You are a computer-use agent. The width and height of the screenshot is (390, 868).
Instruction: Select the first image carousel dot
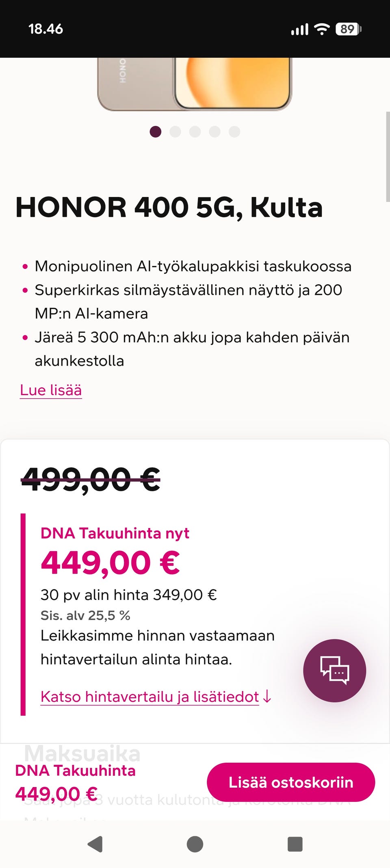[x=156, y=132]
